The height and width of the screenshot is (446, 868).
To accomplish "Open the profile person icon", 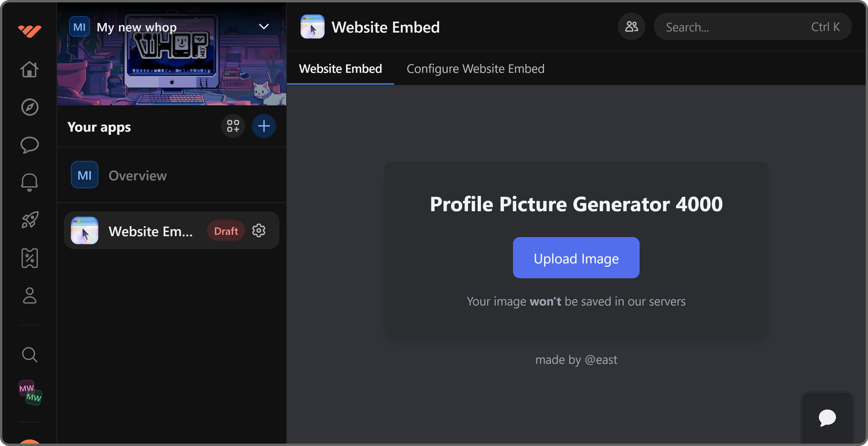I will pyautogui.click(x=30, y=296).
